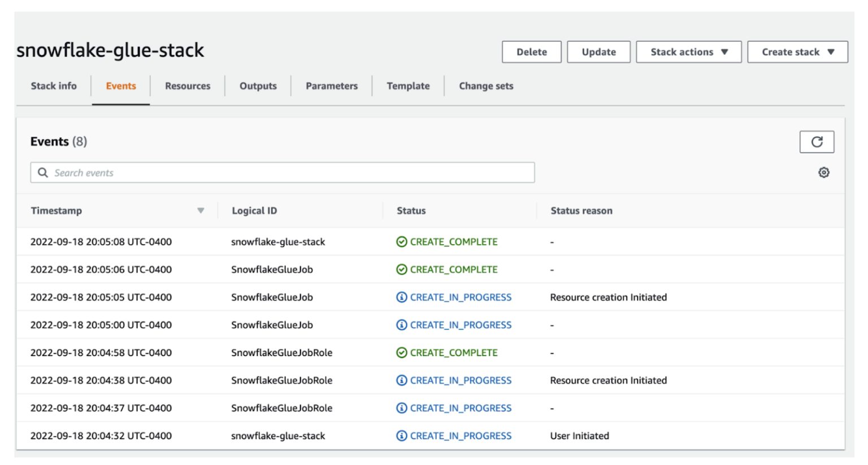868x465 pixels.
Task: Open the events table preferences gear icon
Action: [x=824, y=172]
